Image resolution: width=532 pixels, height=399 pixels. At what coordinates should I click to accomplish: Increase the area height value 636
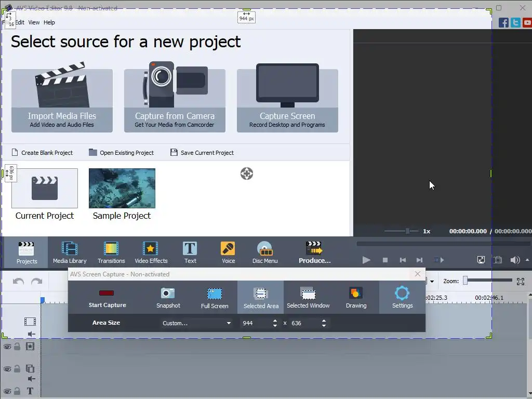(x=324, y=321)
